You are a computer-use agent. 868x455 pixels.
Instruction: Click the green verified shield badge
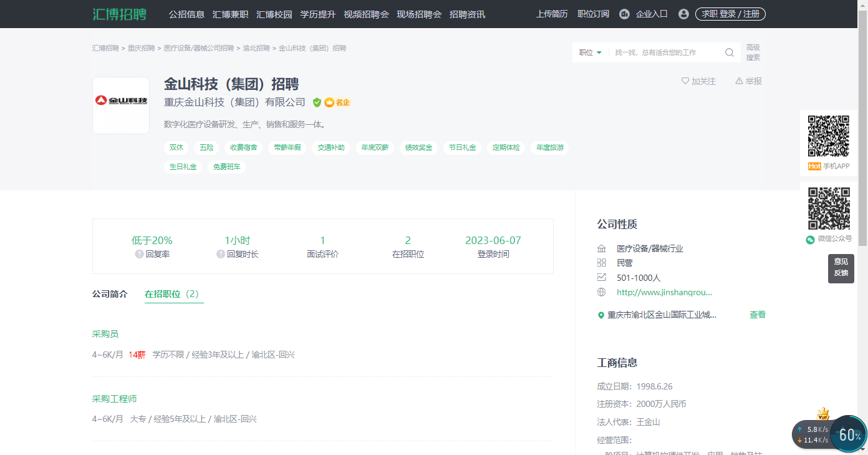(x=317, y=102)
